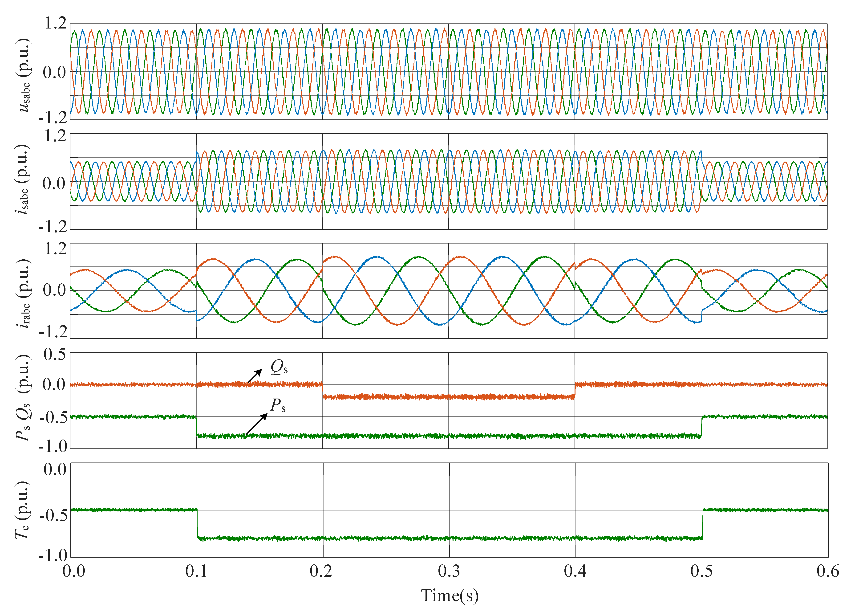Click the -1.0 tick of Te plot
Viewport: 859px width, 616px height.
click(53, 556)
